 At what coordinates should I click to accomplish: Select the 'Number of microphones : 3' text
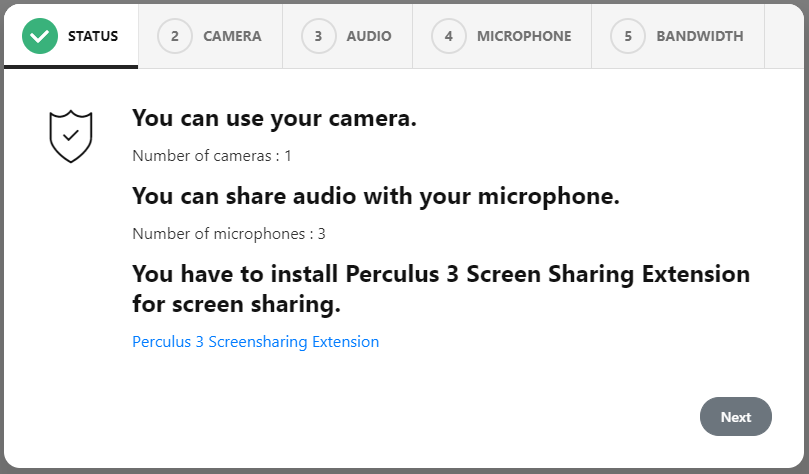229,234
